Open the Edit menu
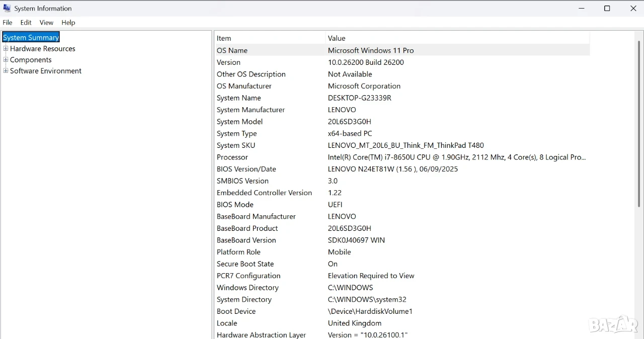This screenshot has width=644, height=339. (26, 23)
